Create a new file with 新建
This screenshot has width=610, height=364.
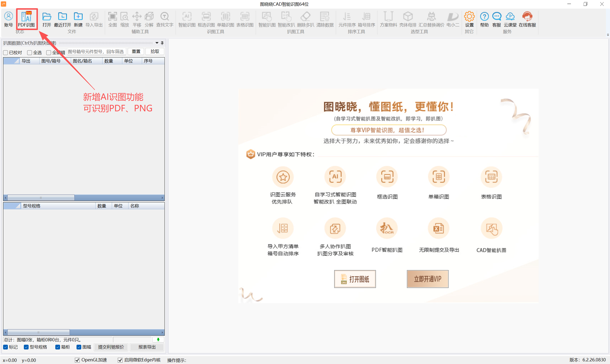coord(78,19)
